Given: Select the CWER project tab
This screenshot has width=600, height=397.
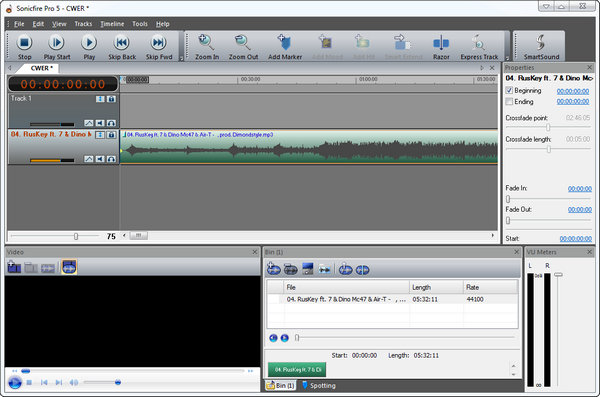Looking at the screenshot, I should point(41,68).
